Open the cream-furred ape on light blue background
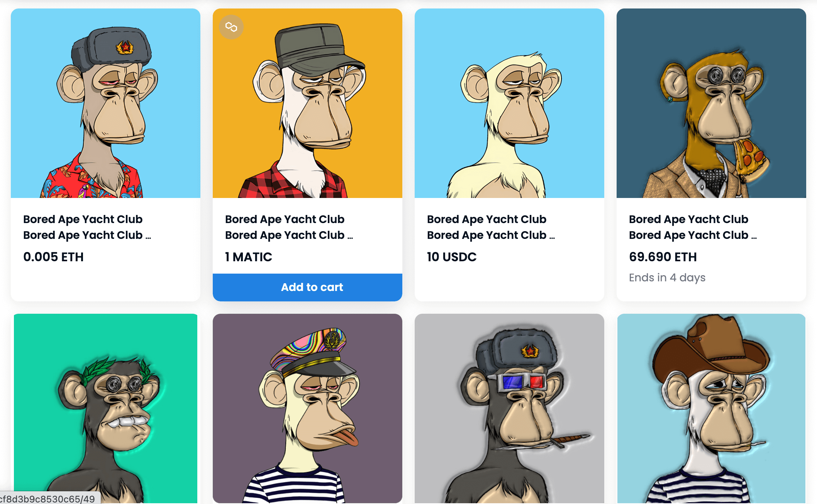817x504 pixels. pos(509,103)
